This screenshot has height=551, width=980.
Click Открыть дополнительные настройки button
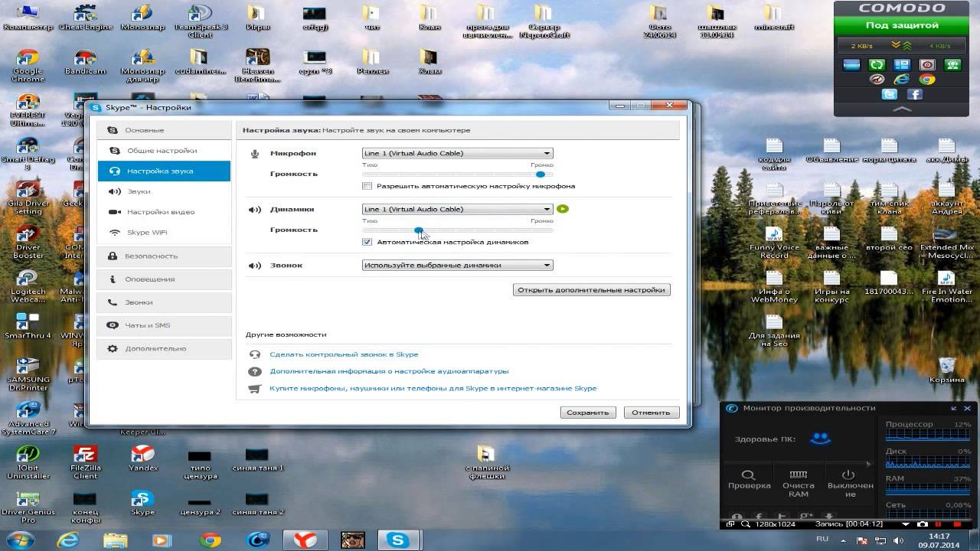[x=591, y=290]
